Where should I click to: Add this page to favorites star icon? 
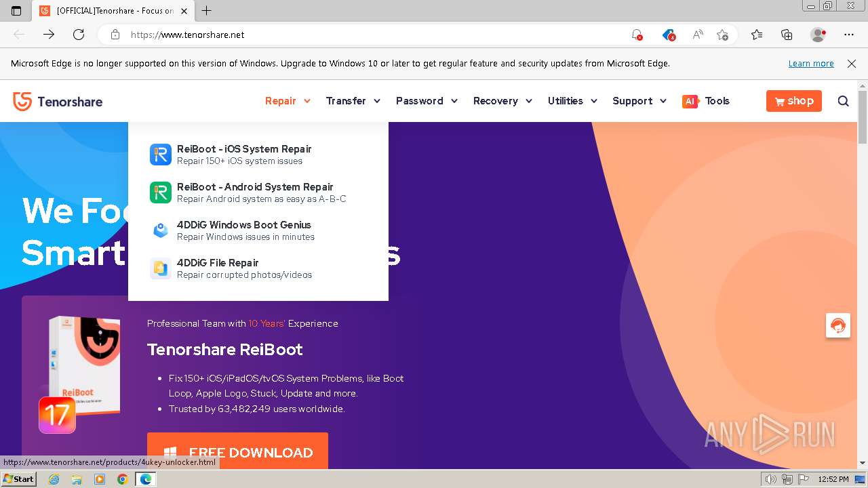[x=722, y=35]
